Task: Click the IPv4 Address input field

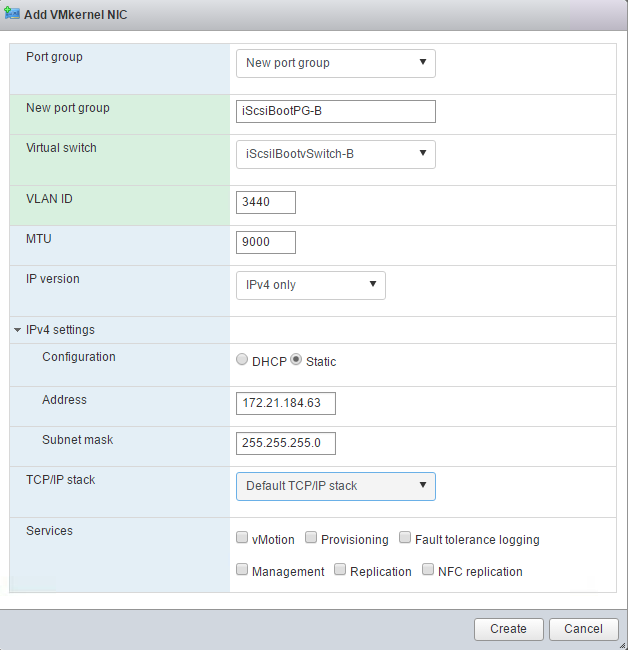Action: tap(286, 403)
